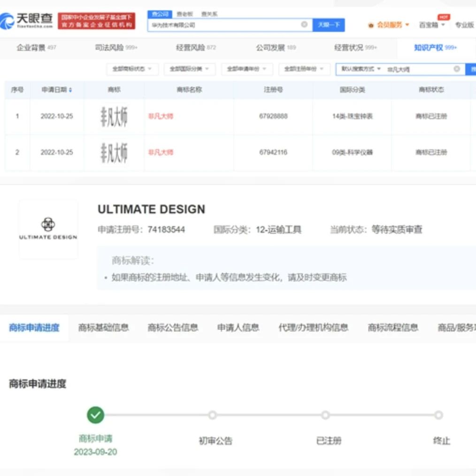
Task: Click the 国际分类 column header
Action: pyautogui.click(x=352, y=90)
